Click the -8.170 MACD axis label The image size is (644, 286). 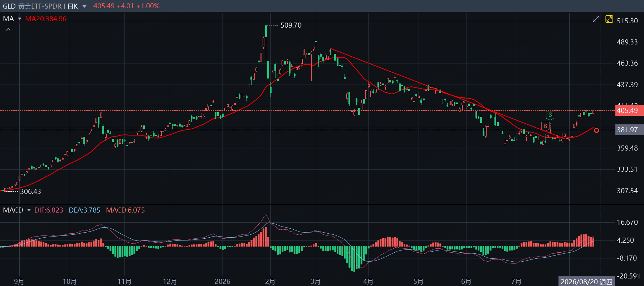point(627,258)
